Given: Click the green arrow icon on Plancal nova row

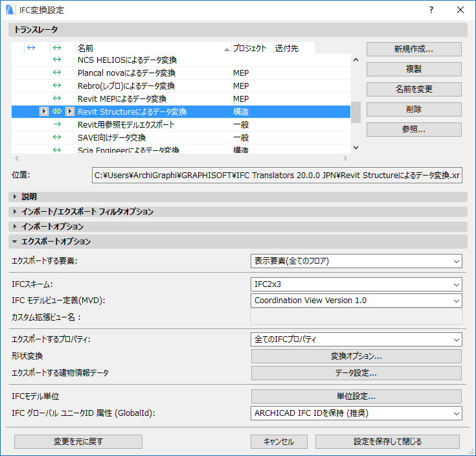Looking at the screenshot, I should click(x=57, y=73).
